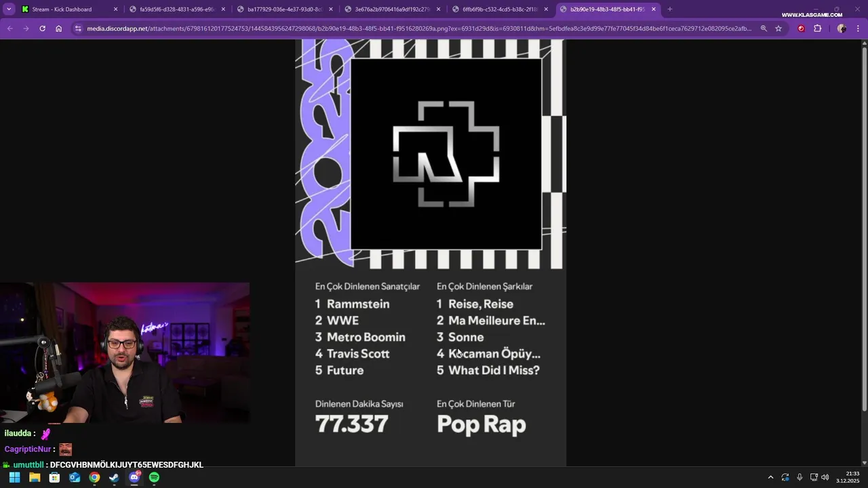The width and height of the screenshot is (868, 488).
Task: Open File Explorer from the taskbar
Action: (x=35, y=478)
